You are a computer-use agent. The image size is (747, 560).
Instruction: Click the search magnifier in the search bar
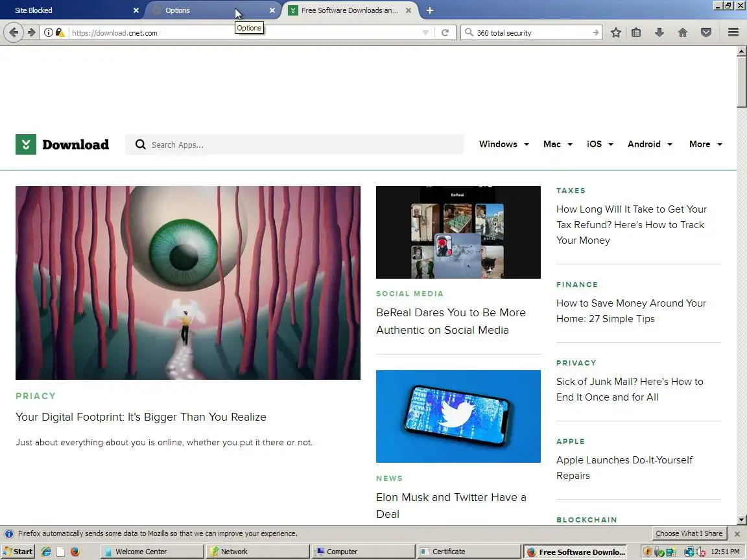(469, 32)
